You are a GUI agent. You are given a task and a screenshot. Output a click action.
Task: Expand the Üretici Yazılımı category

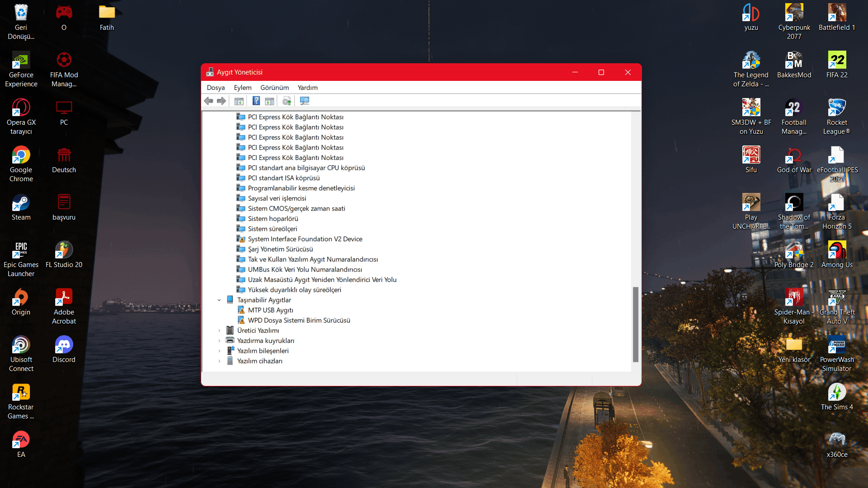pyautogui.click(x=219, y=331)
